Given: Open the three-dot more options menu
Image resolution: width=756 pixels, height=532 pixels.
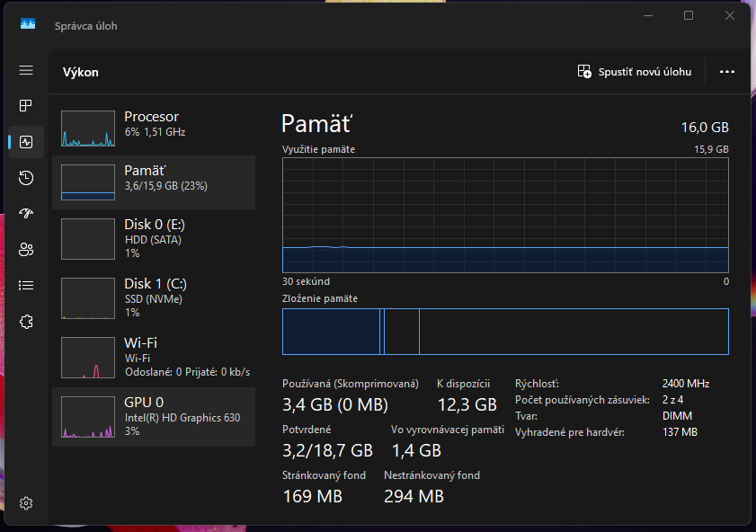Looking at the screenshot, I should [727, 72].
